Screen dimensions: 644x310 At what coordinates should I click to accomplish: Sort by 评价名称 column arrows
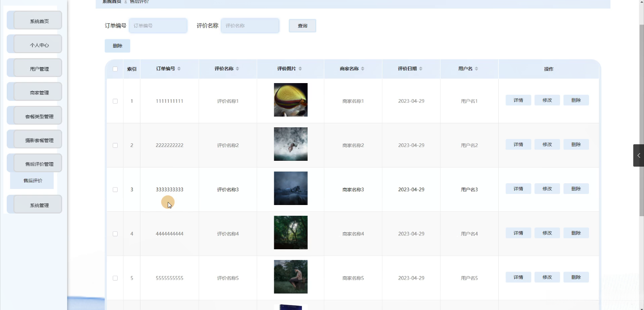(x=237, y=69)
